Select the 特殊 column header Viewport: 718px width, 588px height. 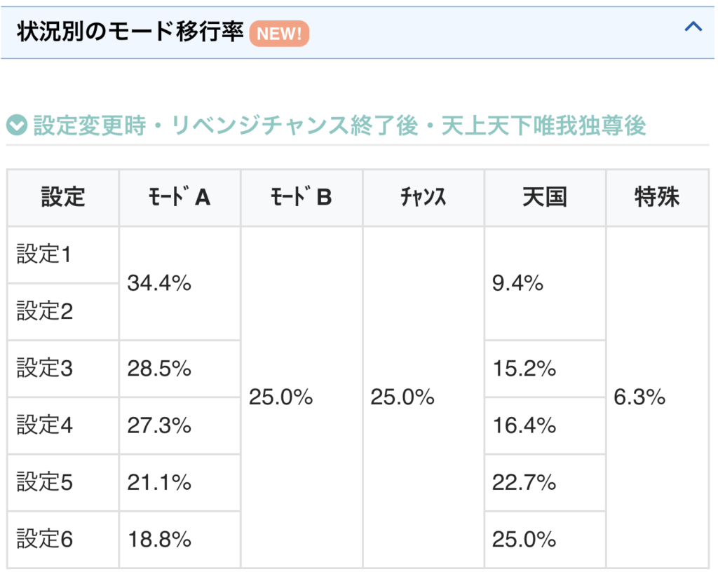[656, 198]
